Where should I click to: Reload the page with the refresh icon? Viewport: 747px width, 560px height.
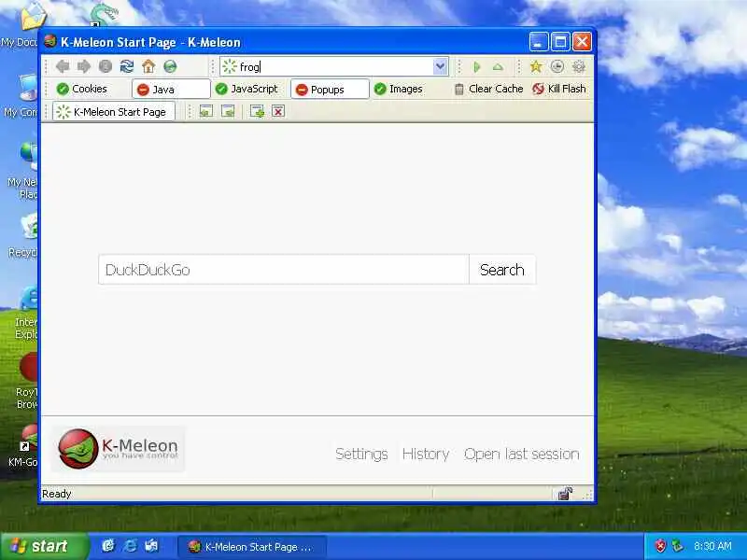[x=127, y=66]
